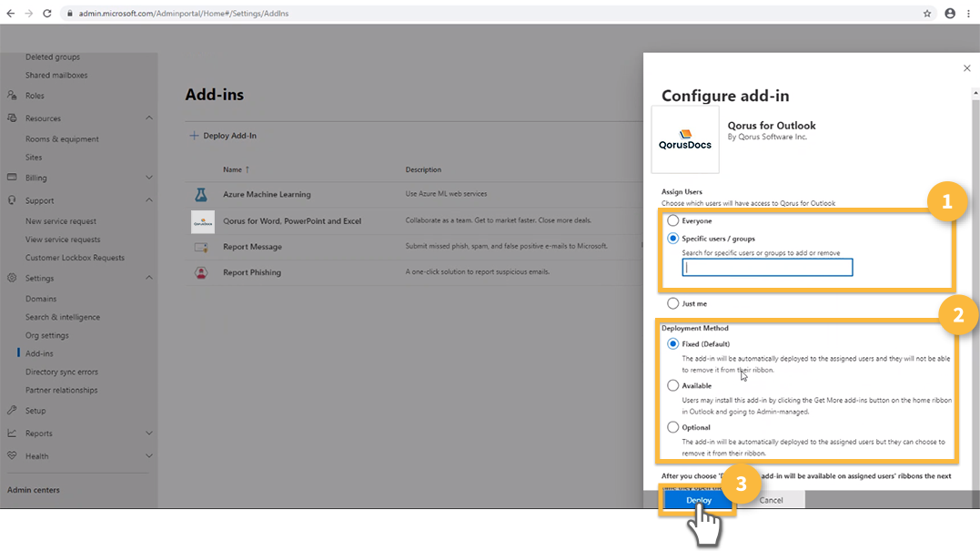Sort the add-ins list by the Name column
Image resolution: width=980 pixels, height=551 pixels.
(237, 169)
